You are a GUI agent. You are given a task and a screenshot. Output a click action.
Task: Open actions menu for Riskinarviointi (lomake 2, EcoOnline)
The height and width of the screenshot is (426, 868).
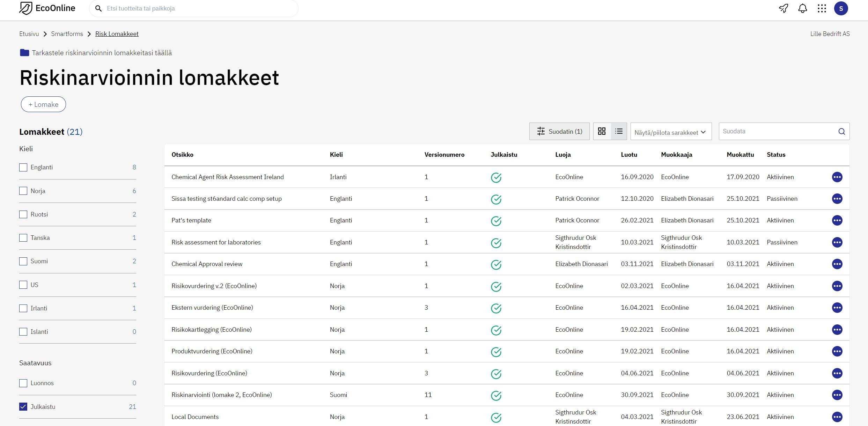837,395
